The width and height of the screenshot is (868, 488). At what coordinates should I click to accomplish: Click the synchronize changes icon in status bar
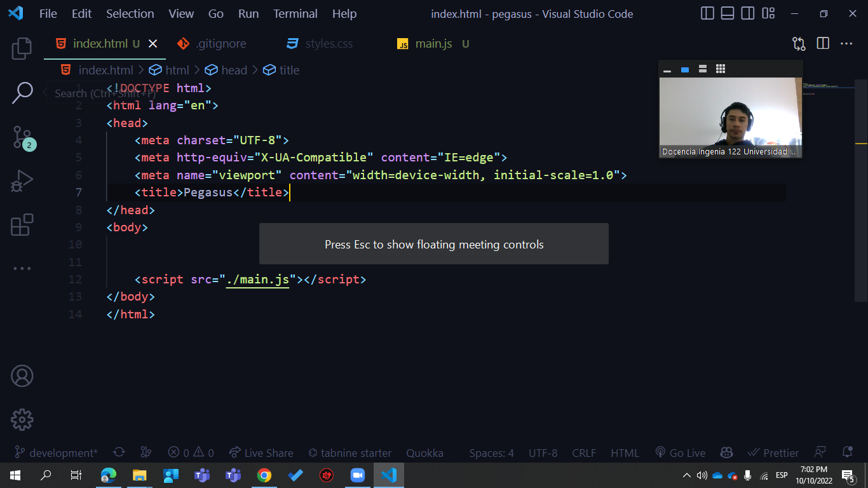point(119,452)
